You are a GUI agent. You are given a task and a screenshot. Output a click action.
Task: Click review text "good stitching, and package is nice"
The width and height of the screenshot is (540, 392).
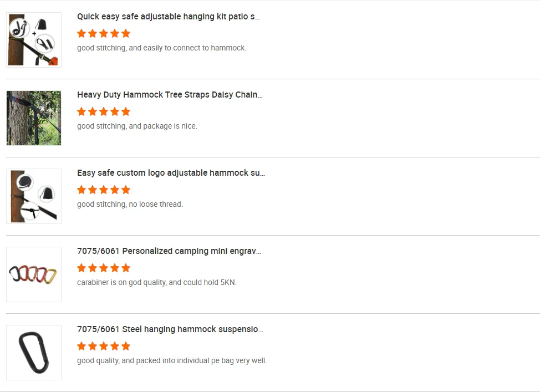[137, 126]
